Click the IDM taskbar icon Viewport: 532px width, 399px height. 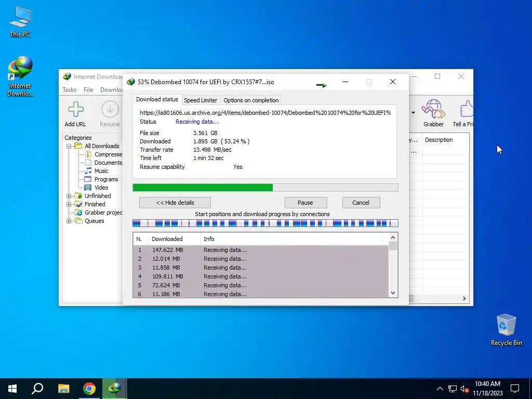(x=115, y=389)
